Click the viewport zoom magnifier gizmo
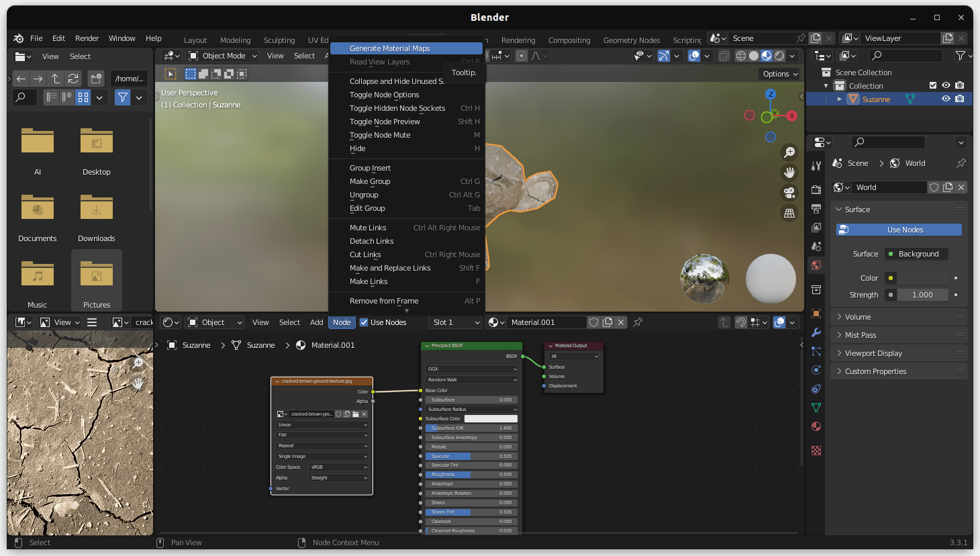The height and width of the screenshot is (556, 980). pyautogui.click(x=789, y=152)
